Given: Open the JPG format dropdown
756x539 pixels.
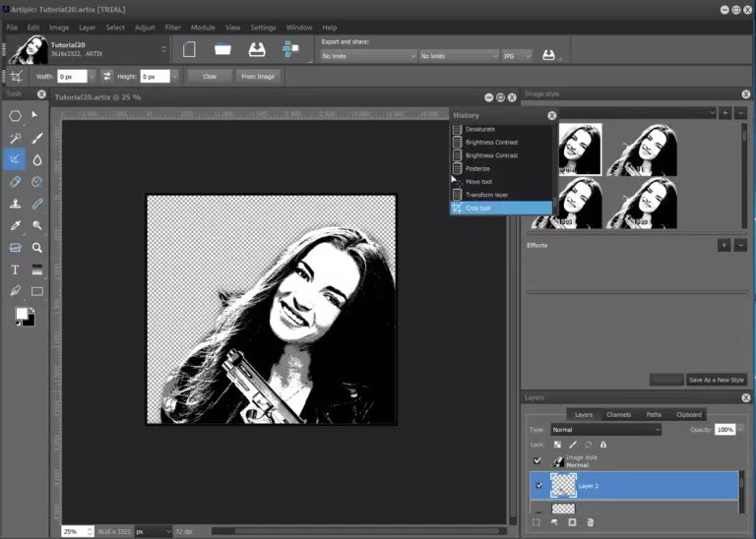Looking at the screenshot, I should point(517,56).
